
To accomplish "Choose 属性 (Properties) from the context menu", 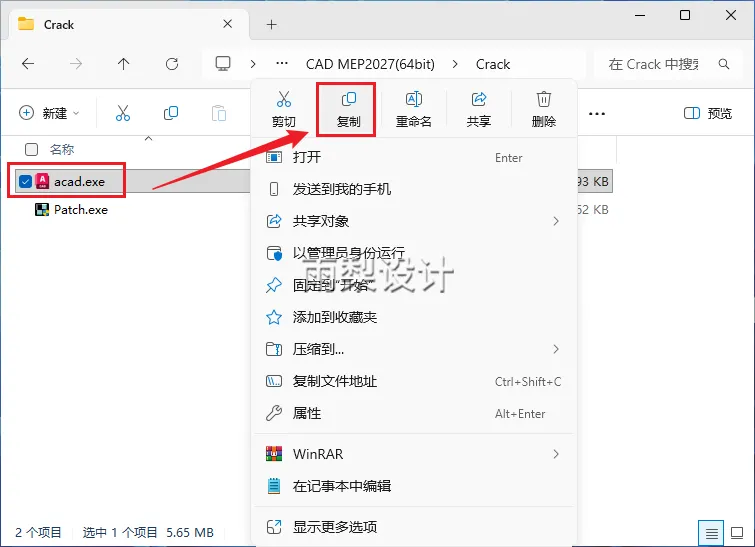I will click(x=415, y=414).
